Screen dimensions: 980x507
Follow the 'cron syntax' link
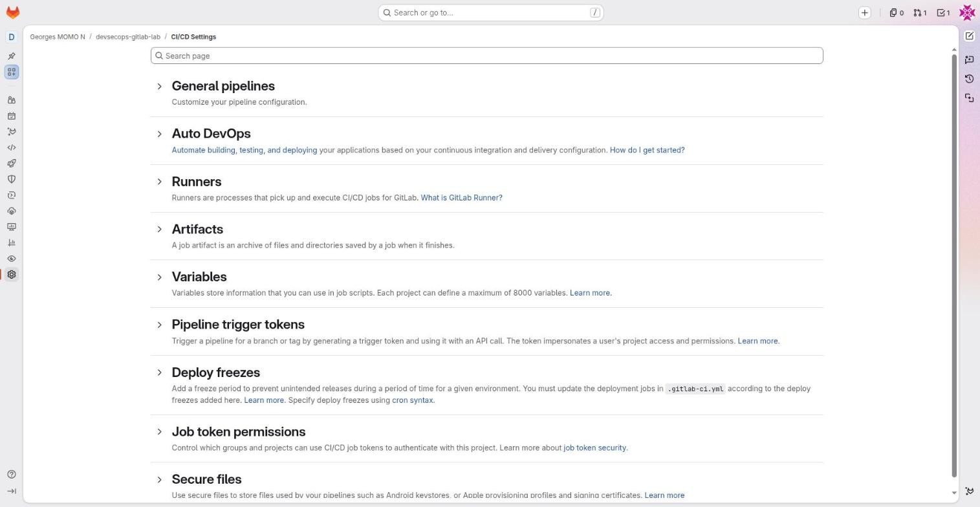pos(412,400)
